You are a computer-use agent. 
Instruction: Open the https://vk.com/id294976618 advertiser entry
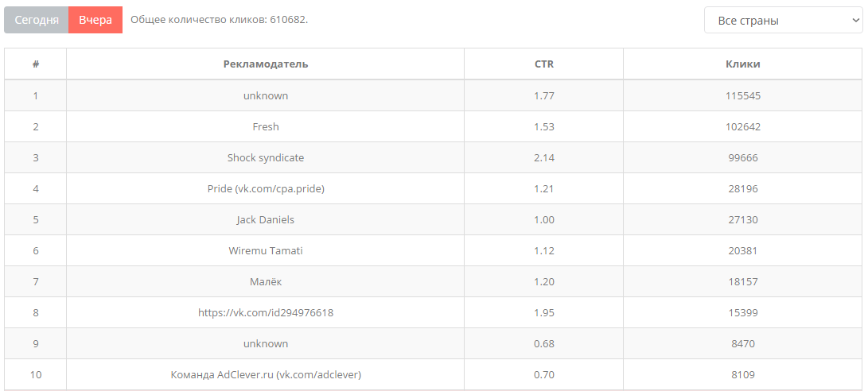[x=266, y=312]
